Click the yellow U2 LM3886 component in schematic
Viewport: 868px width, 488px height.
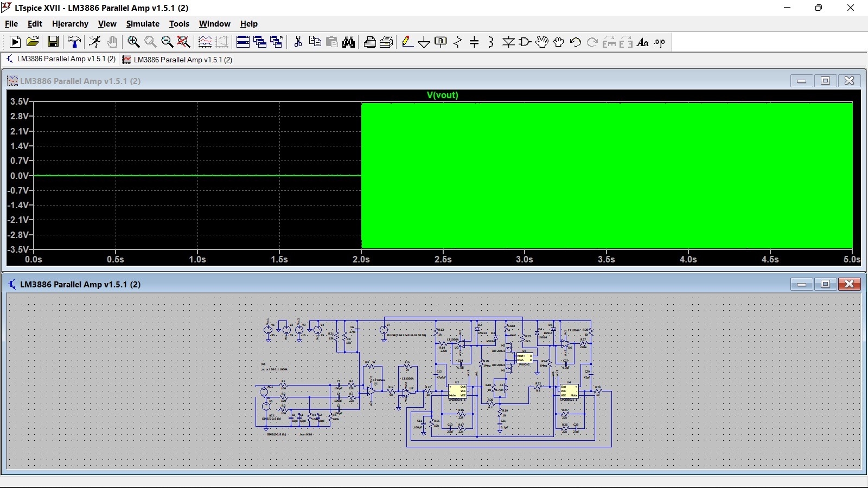pyautogui.click(x=457, y=391)
